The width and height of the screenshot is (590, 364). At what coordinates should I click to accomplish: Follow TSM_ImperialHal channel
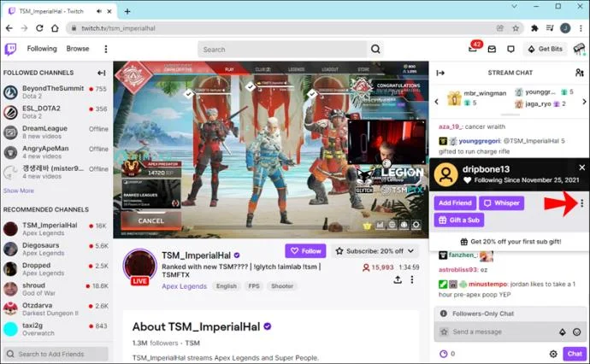(x=305, y=251)
